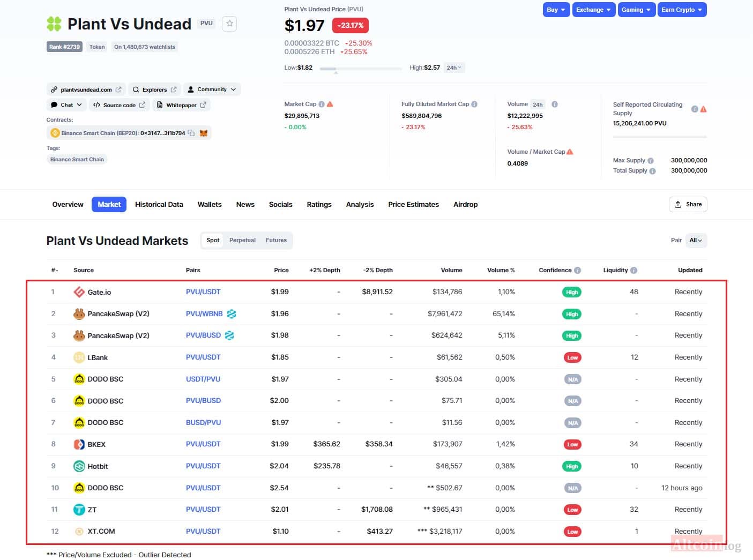Click the Confidence column info icon
Screen dimensions: 753x560
[577, 270]
